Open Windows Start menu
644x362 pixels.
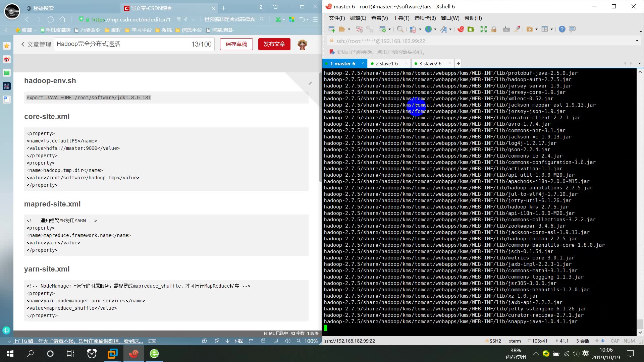(10, 354)
